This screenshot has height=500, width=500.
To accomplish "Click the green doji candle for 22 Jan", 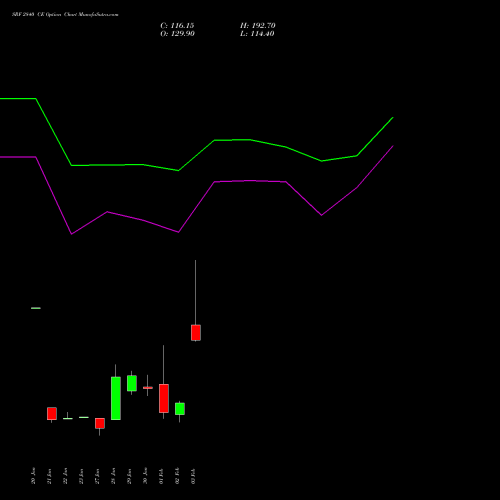I will coord(68,418).
